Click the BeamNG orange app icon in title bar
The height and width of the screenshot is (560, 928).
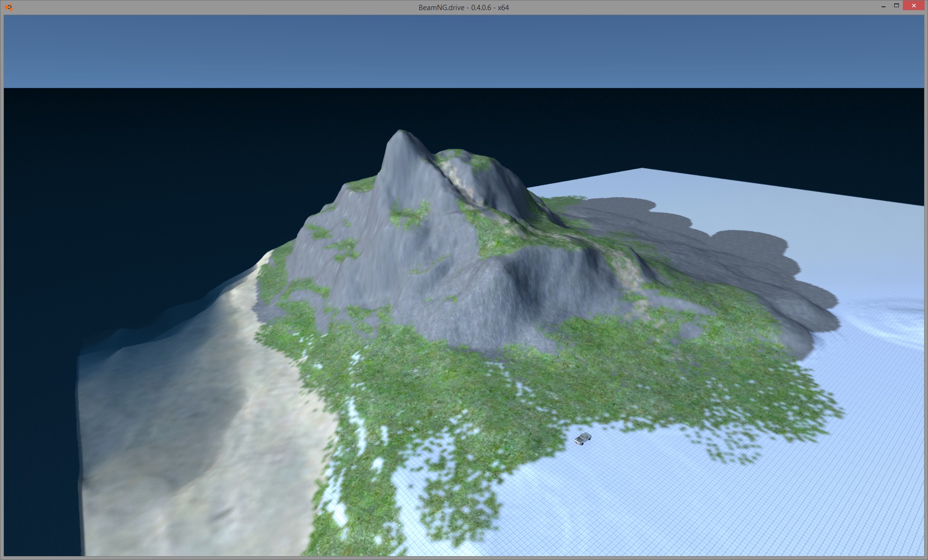(8, 7)
